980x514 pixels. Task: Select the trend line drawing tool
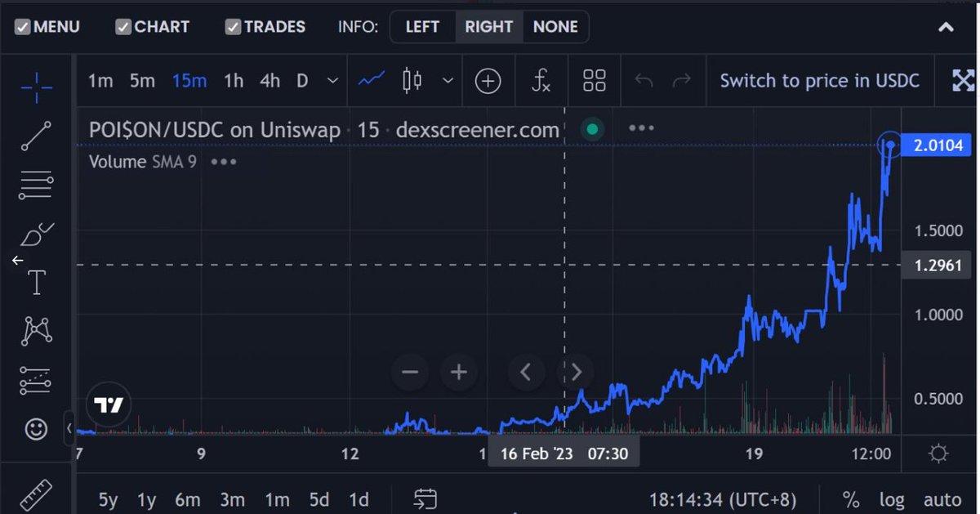click(x=37, y=136)
